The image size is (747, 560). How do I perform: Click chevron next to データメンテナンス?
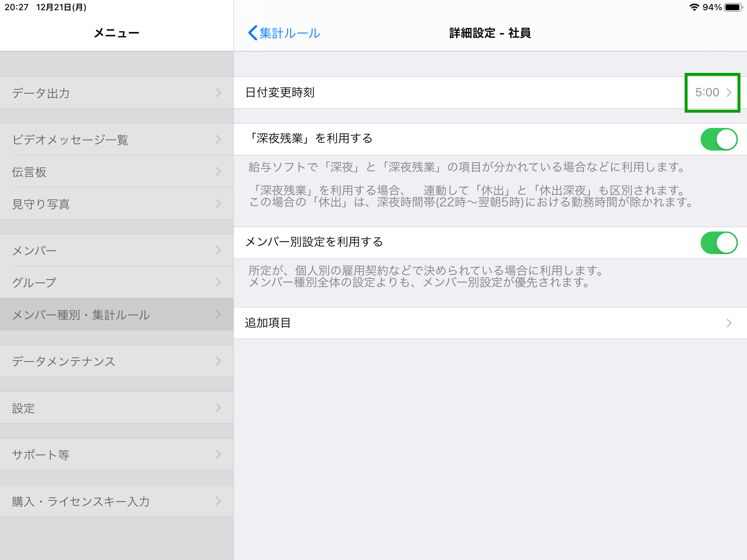218,361
